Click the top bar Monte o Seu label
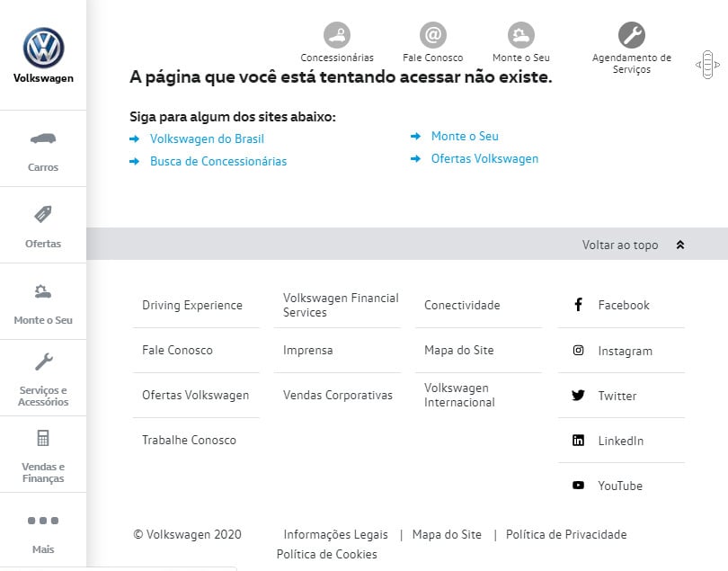 pyautogui.click(x=521, y=58)
